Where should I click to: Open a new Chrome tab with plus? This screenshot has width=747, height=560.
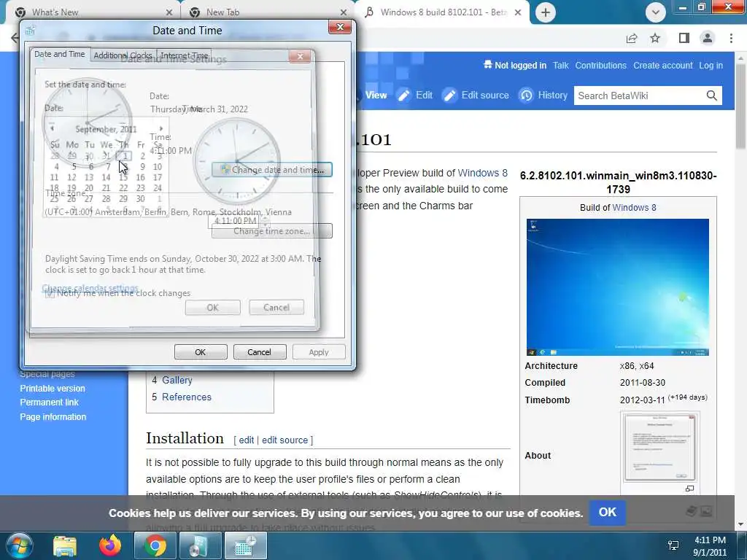546,12
